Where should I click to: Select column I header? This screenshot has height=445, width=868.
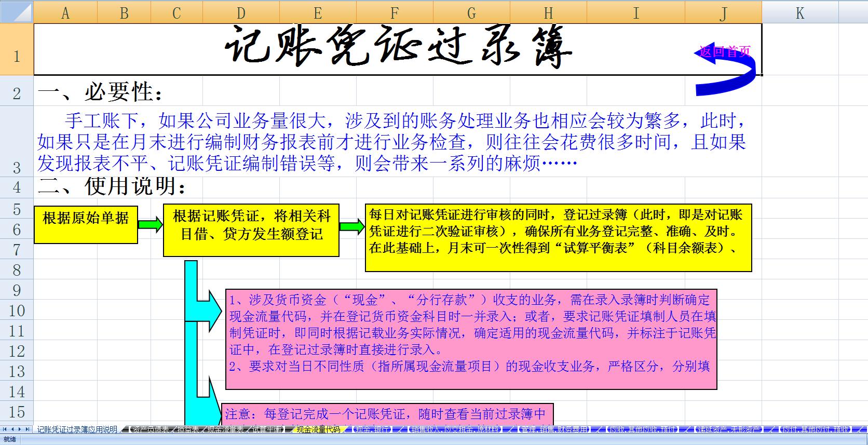coord(636,12)
